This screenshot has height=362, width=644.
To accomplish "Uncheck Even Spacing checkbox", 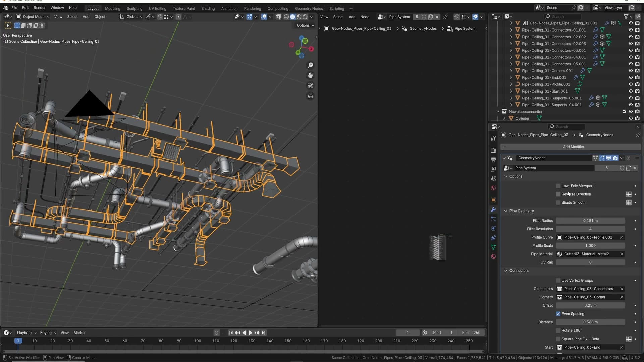I will pos(558,314).
